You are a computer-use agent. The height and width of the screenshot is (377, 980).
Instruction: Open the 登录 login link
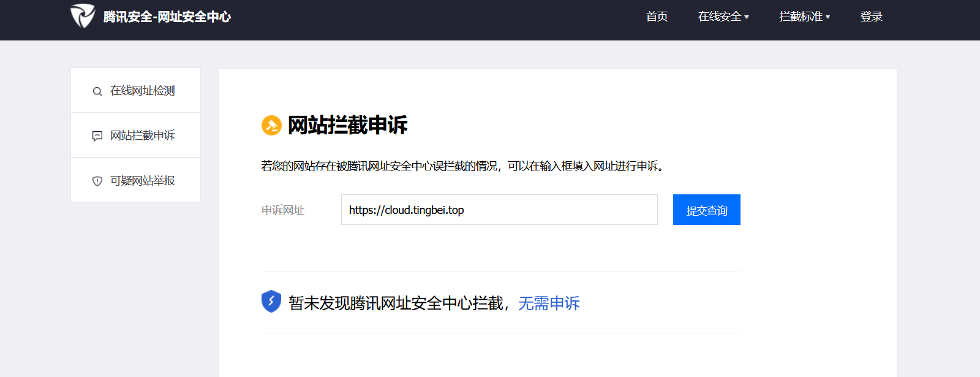[871, 17]
